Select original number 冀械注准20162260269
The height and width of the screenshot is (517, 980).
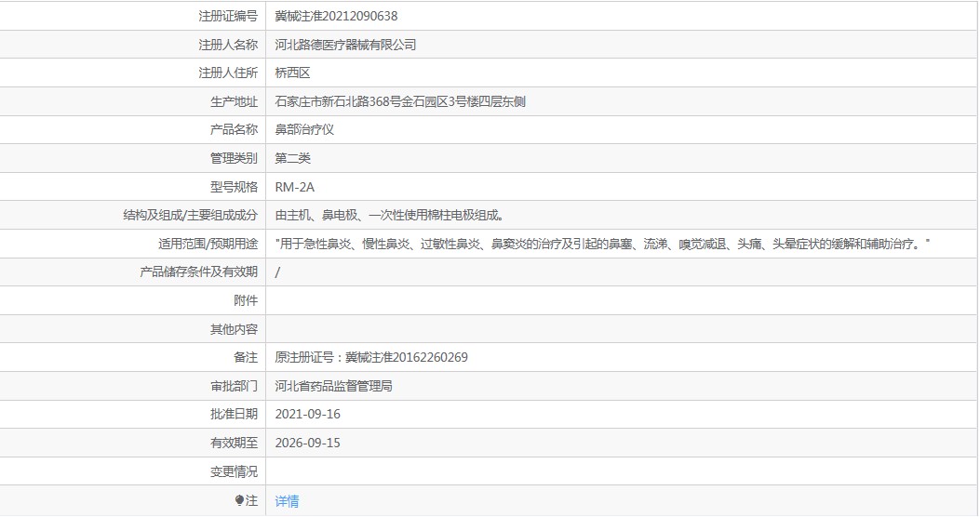tap(407, 358)
